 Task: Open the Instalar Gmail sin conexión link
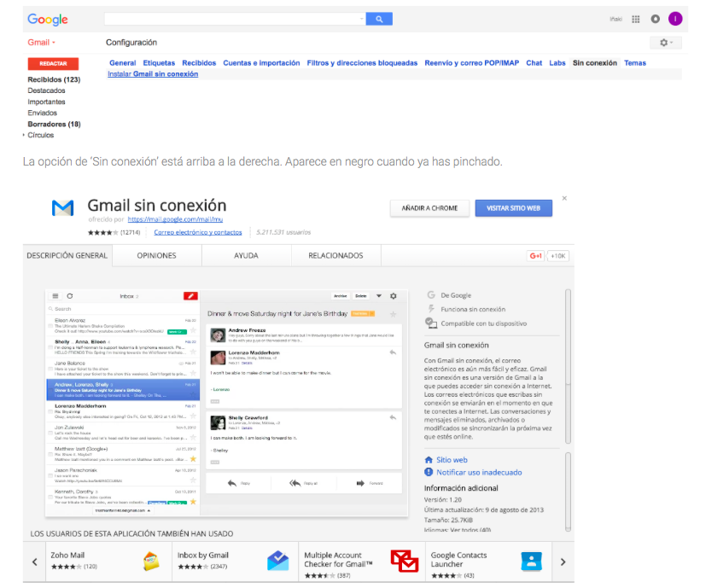pyautogui.click(x=155, y=73)
